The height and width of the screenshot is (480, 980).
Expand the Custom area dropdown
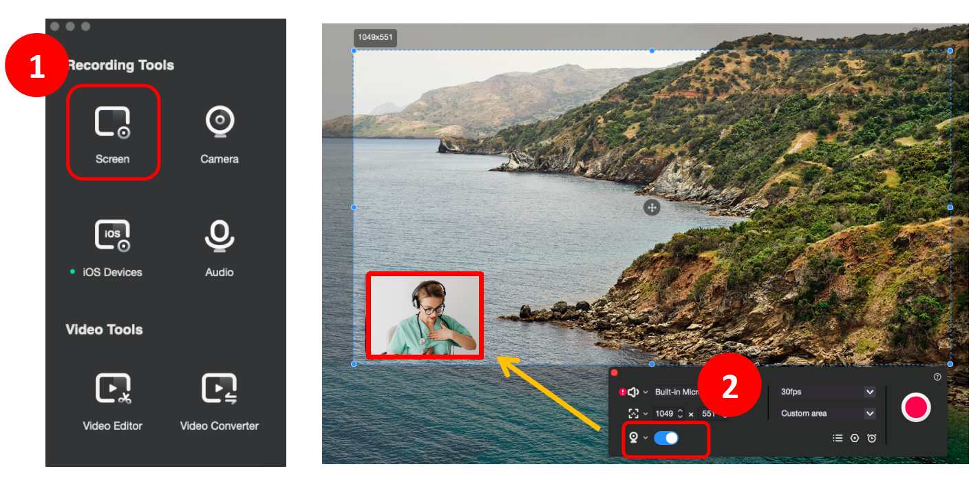point(870,414)
